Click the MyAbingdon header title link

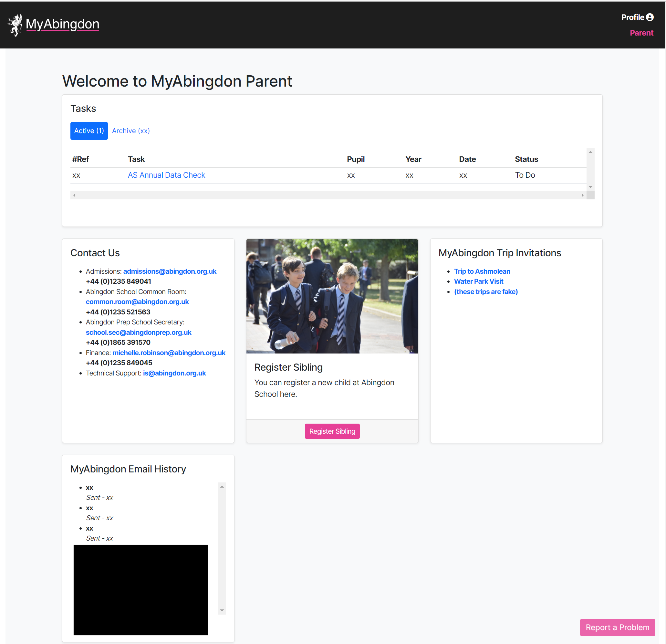[63, 24]
